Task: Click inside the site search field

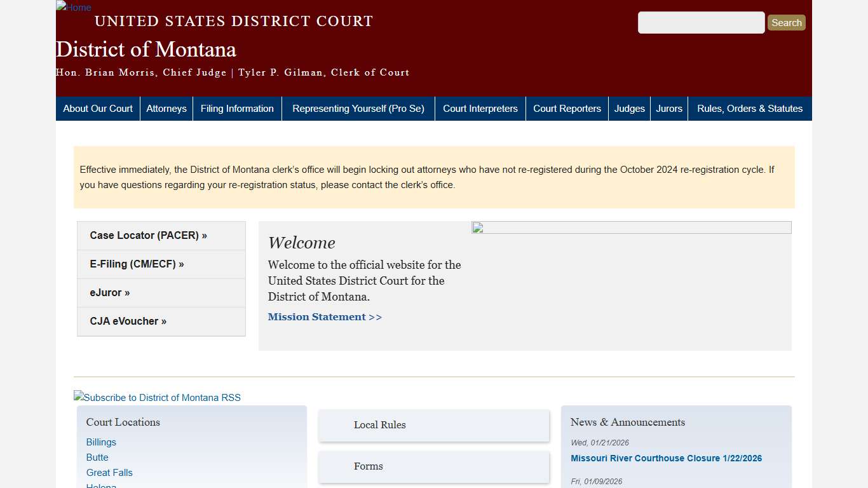Action: 701,22
